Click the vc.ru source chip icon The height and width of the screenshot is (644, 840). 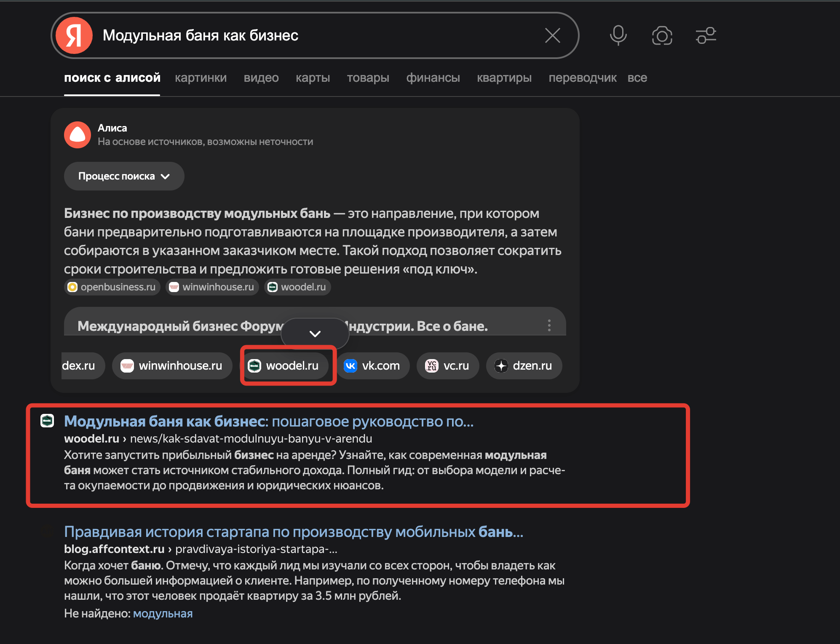click(x=431, y=366)
